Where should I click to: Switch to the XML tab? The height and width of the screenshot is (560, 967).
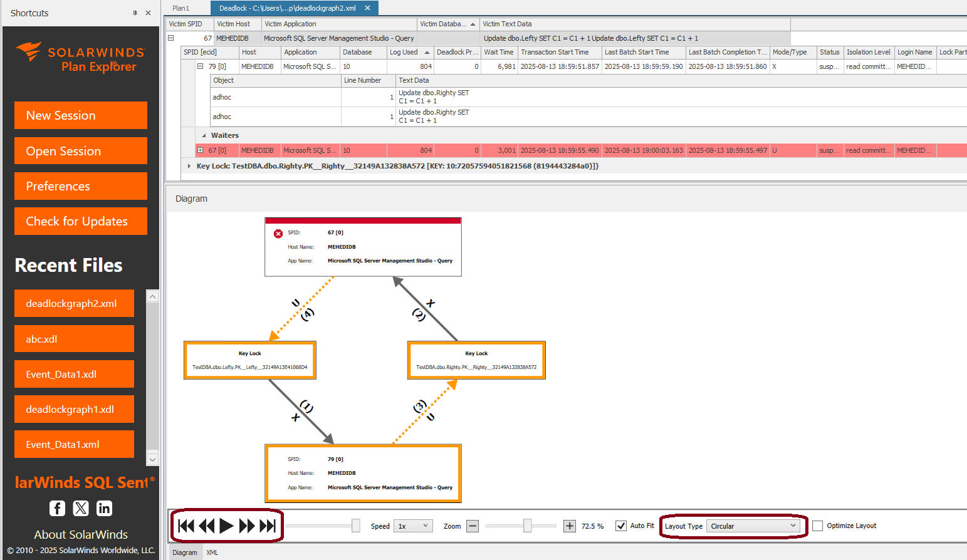(x=212, y=552)
